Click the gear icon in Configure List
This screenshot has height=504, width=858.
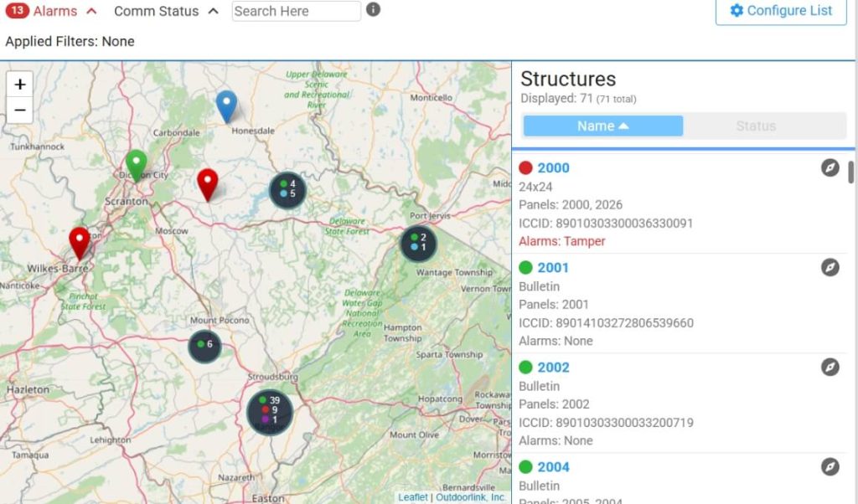737,10
